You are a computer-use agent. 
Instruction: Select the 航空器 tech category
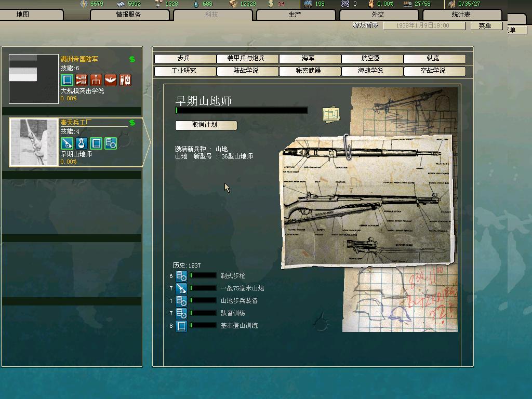pos(372,58)
